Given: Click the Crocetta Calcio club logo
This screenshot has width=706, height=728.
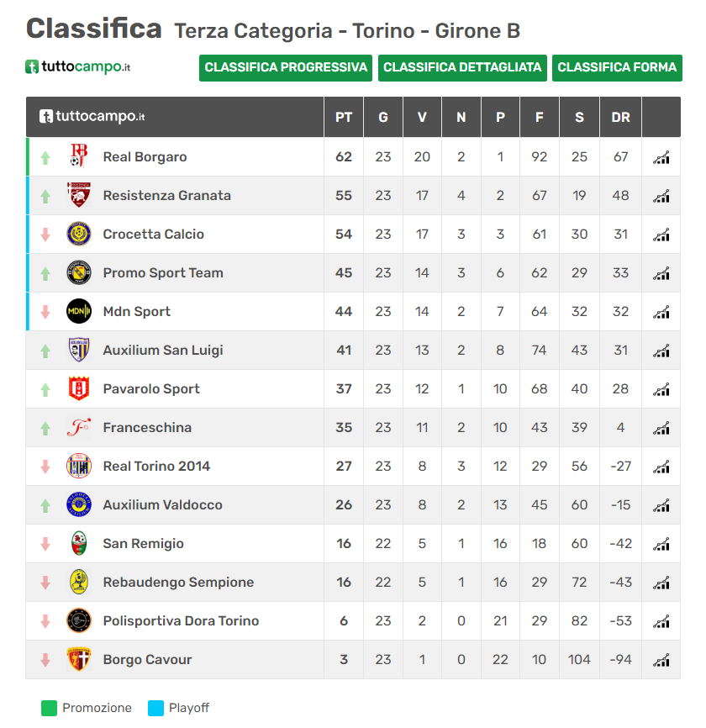Looking at the screenshot, I should point(79,235).
